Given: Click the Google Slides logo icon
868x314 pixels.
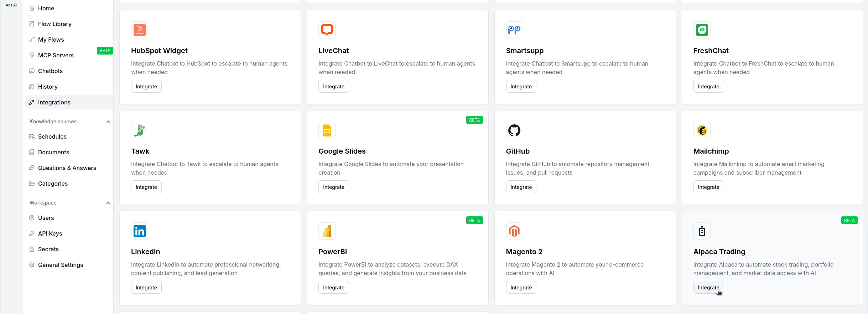Looking at the screenshot, I should (x=327, y=130).
